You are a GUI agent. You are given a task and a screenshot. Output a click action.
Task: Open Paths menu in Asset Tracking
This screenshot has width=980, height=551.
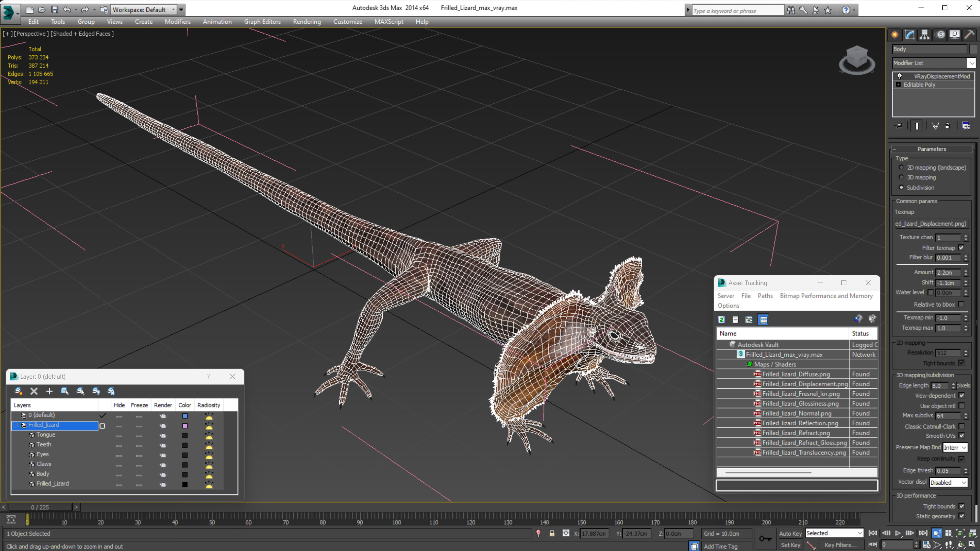pos(765,296)
